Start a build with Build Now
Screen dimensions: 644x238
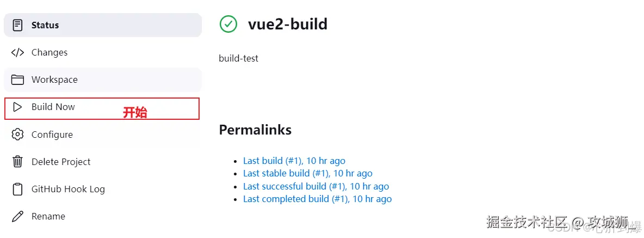coord(53,107)
